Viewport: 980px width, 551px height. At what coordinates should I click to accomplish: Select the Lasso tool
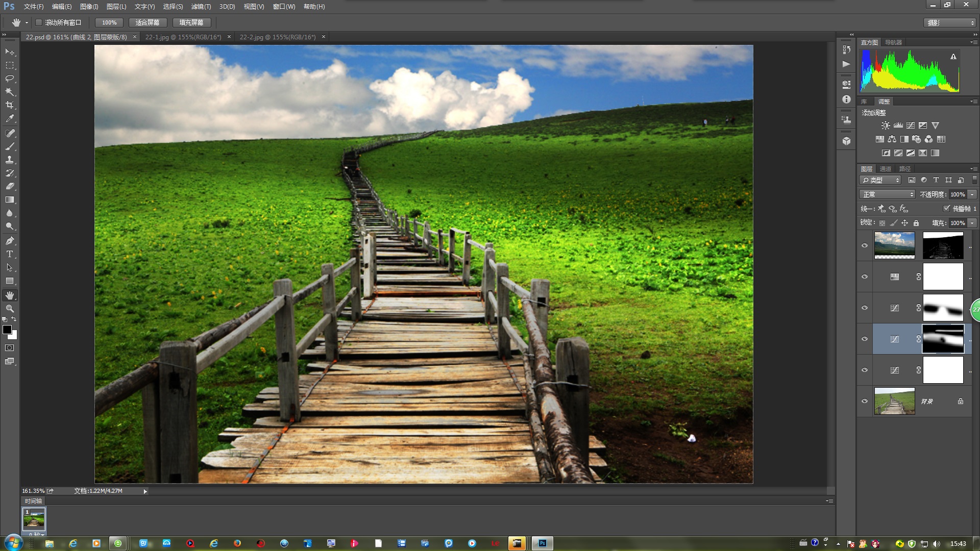tap(10, 79)
